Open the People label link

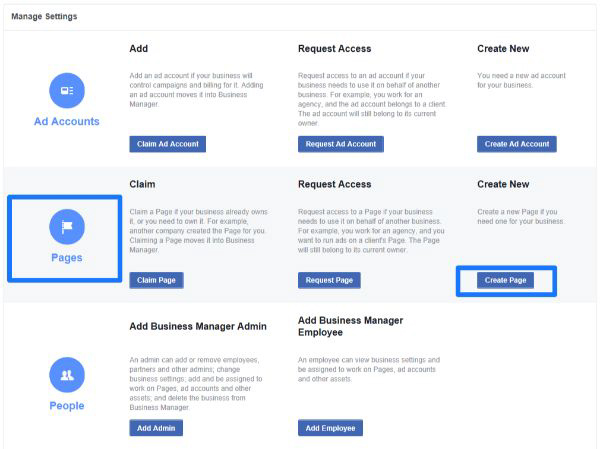67,406
